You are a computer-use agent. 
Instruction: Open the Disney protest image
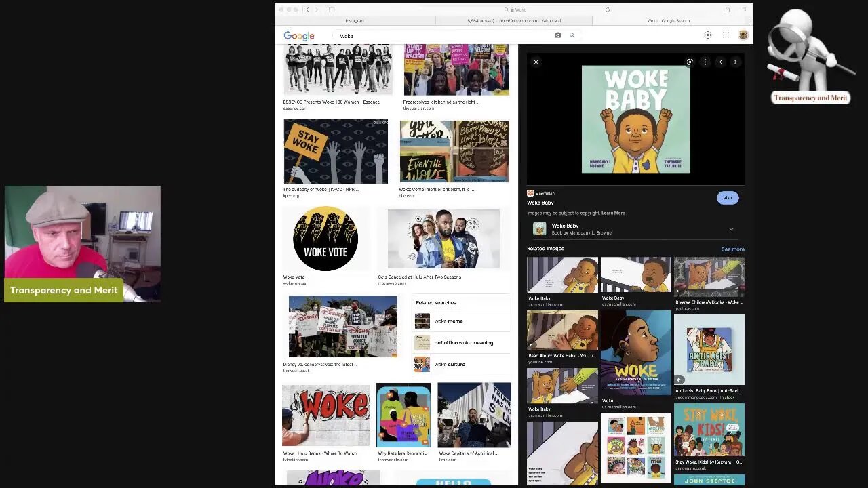click(342, 326)
